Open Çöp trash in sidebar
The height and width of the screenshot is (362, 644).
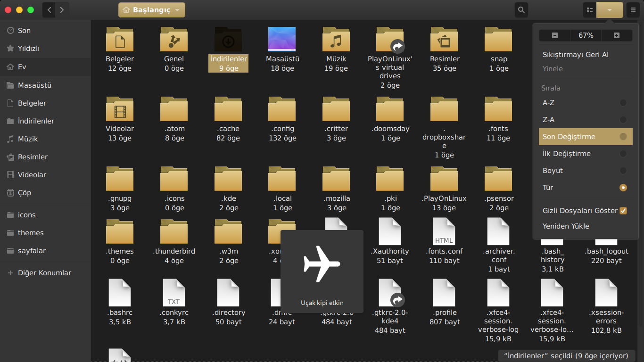click(x=45, y=193)
